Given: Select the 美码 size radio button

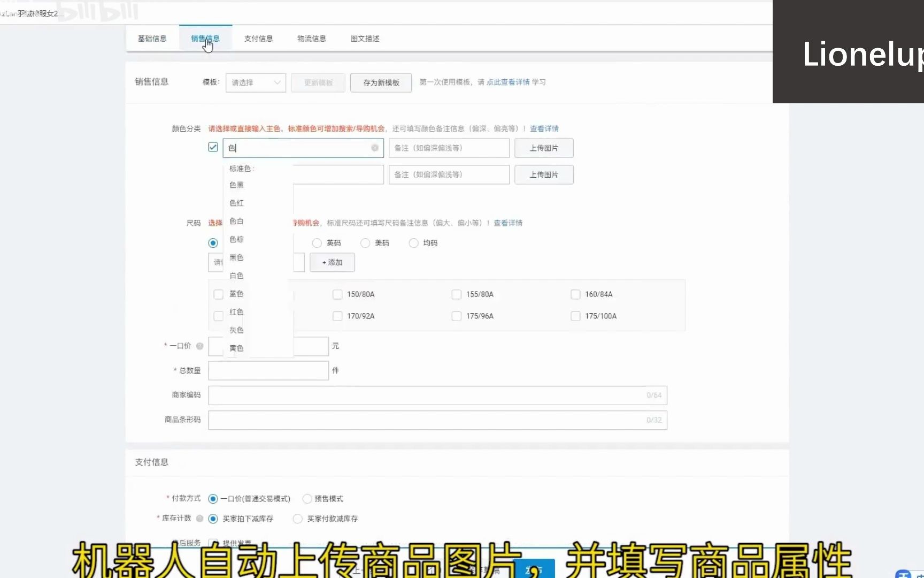Looking at the screenshot, I should (365, 243).
